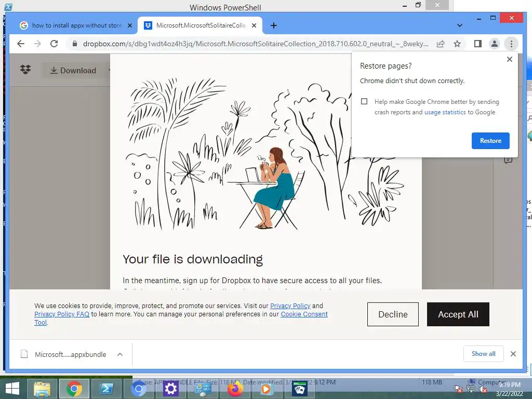Open the Solitaire taskbar icon
532x399 pixels.
pos(299,389)
